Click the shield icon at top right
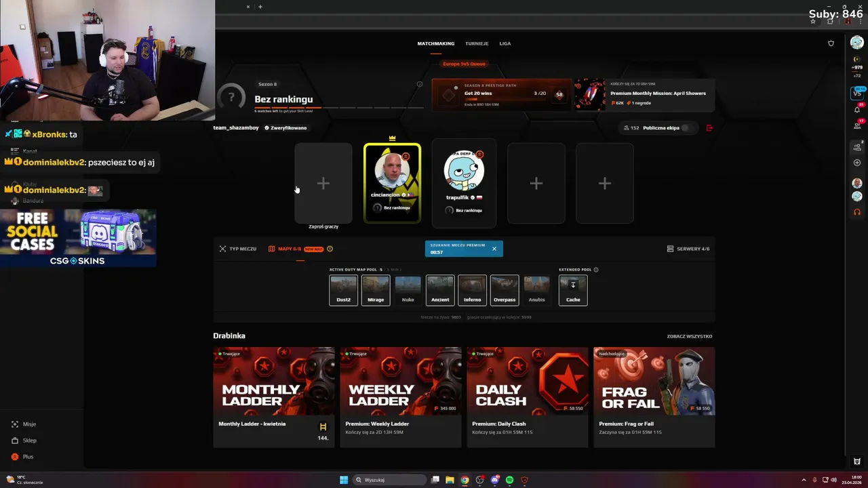 (831, 43)
